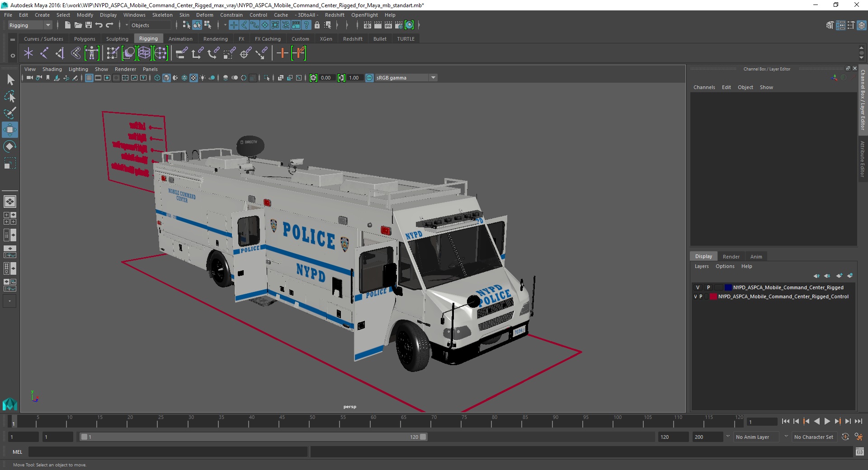Open Render Settings icon
Viewport: 868px width, 470px height.
click(x=399, y=25)
